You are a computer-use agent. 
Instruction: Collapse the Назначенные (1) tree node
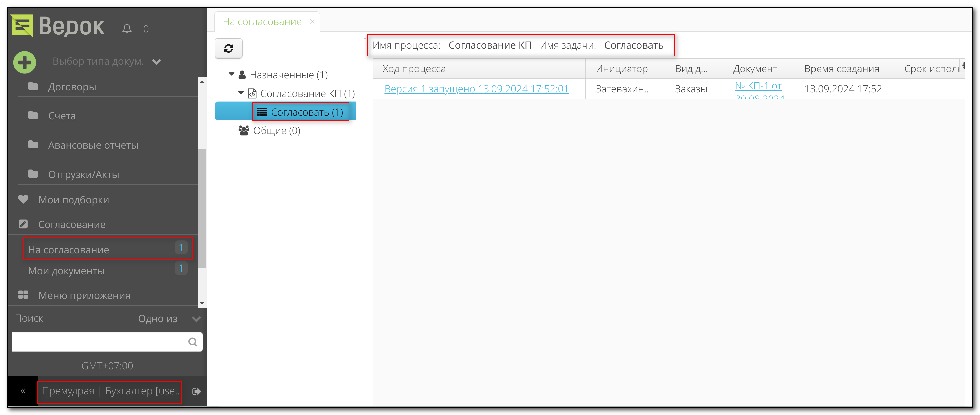[231, 74]
